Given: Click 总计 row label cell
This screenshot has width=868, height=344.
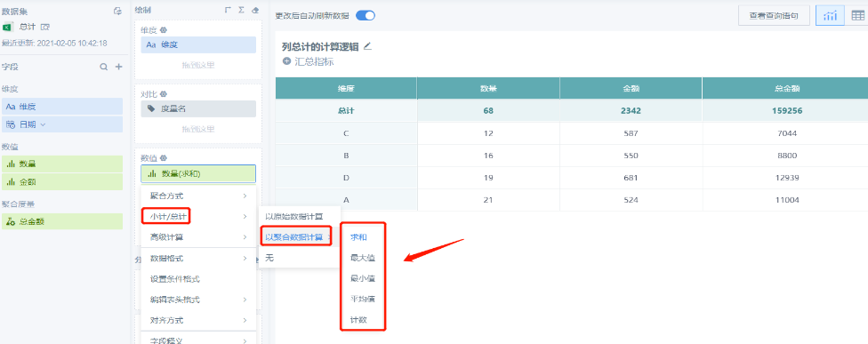Looking at the screenshot, I should (x=346, y=110).
